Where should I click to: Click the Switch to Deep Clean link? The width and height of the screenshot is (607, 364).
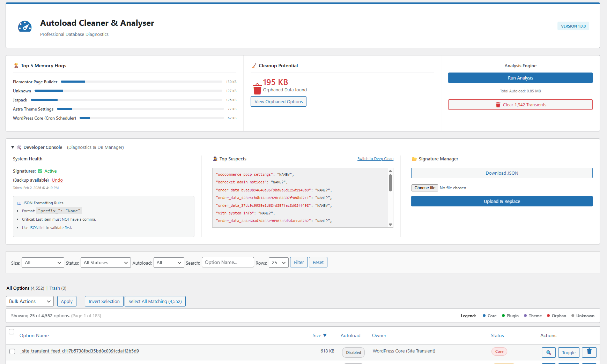[375, 159]
